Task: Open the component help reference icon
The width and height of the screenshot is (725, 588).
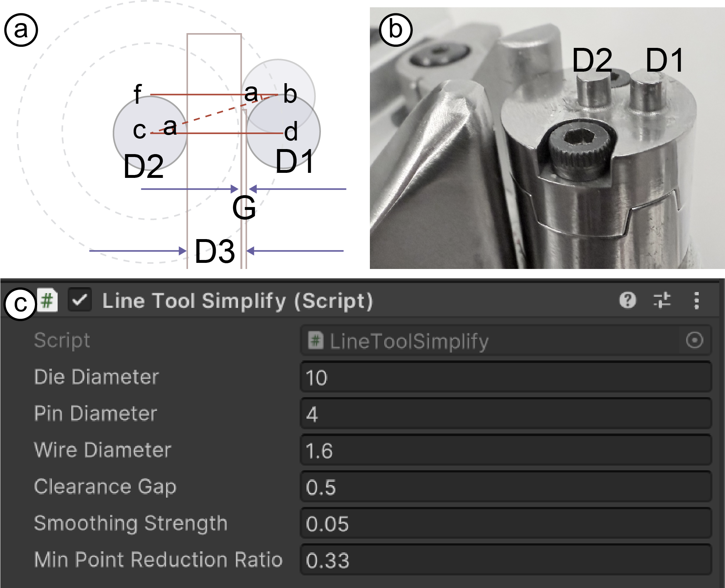Action: tap(628, 300)
